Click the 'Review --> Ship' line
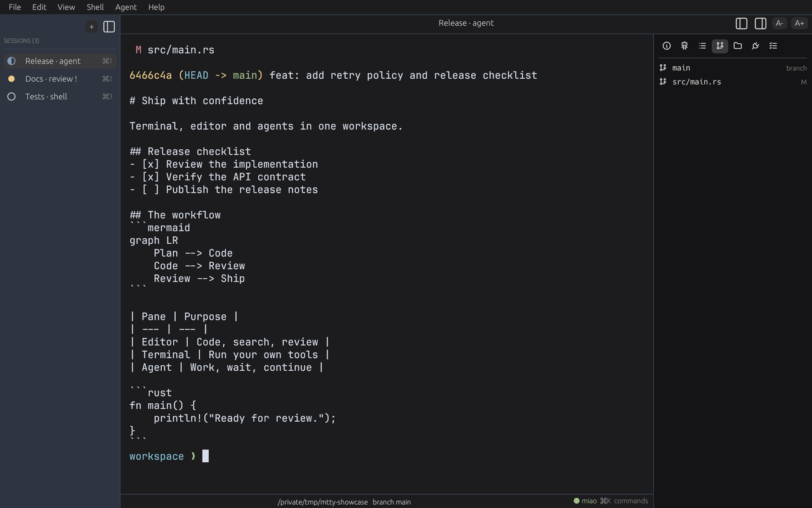The height and width of the screenshot is (508, 812). (199, 278)
